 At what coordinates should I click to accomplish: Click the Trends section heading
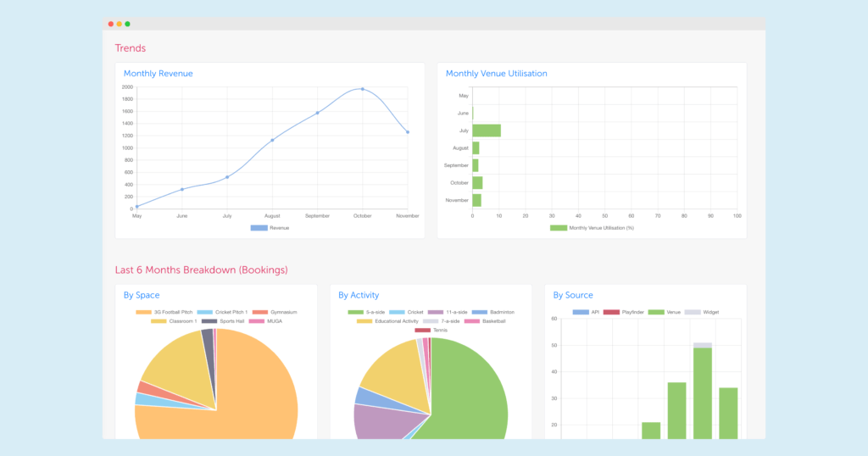pos(131,48)
